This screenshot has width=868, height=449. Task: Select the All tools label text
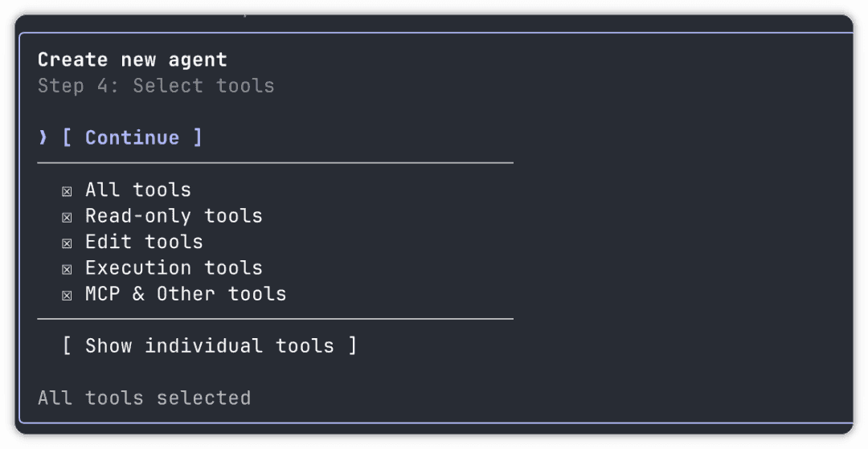click(x=138, y=190)
